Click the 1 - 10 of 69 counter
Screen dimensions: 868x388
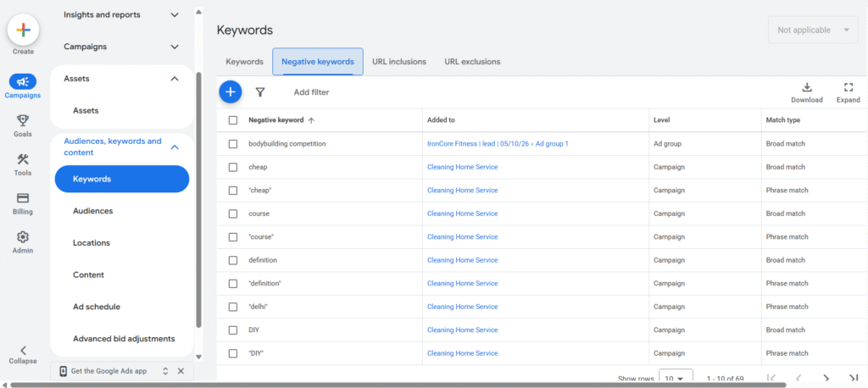(x=725, y=379)
